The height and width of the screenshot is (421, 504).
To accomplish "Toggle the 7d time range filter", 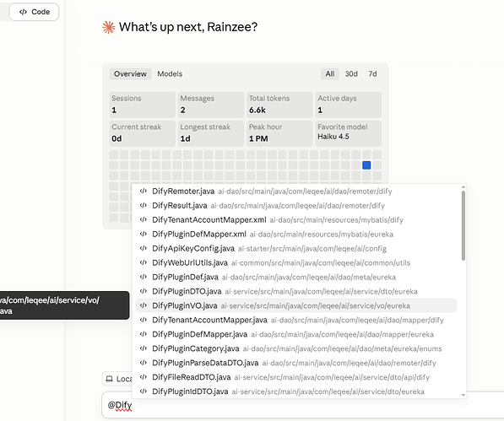I will click(x=372, y=74).
